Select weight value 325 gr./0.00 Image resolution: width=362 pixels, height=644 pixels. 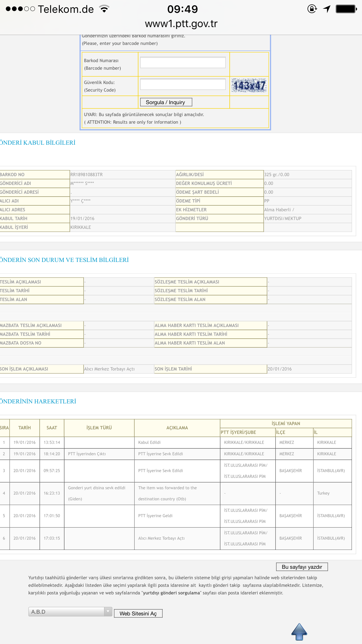click(x=277, y=174)
